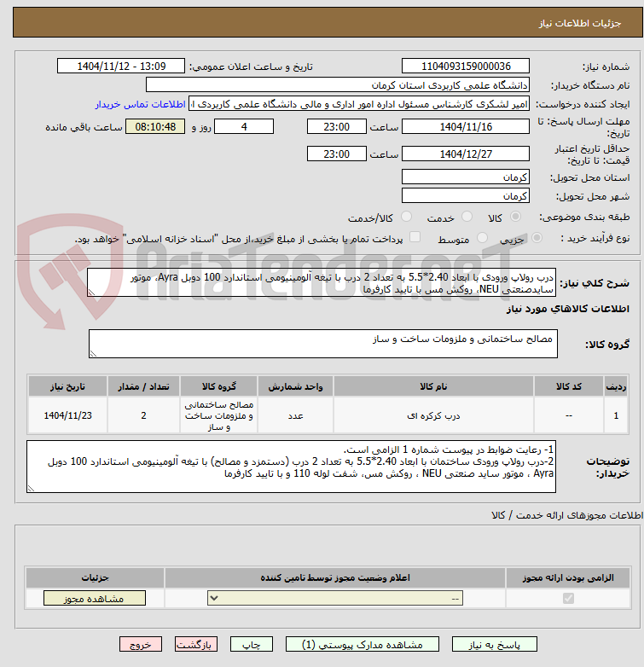The height and width of the screenshot is (667, 644).
Task: Click the general description text area
Action: tap(322, 282)
